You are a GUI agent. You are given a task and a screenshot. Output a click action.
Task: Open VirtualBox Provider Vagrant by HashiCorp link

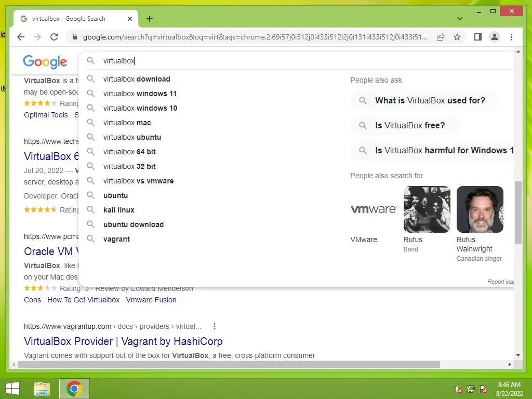coord(123,341)
